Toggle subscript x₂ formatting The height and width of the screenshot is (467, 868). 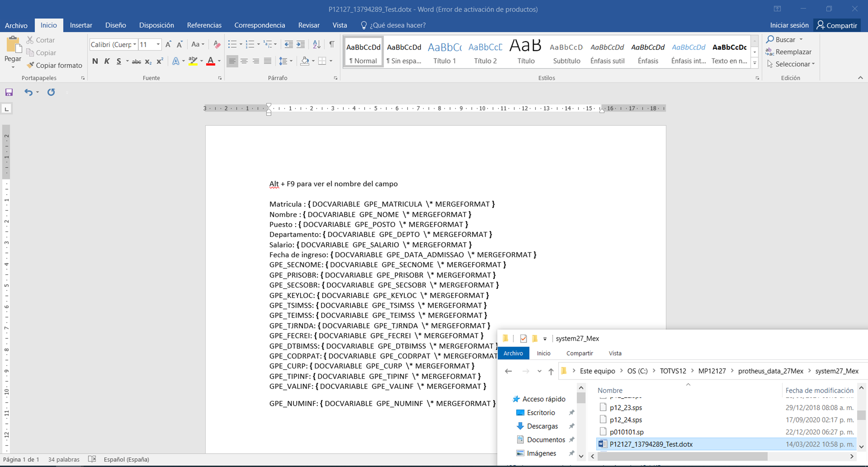148,61
